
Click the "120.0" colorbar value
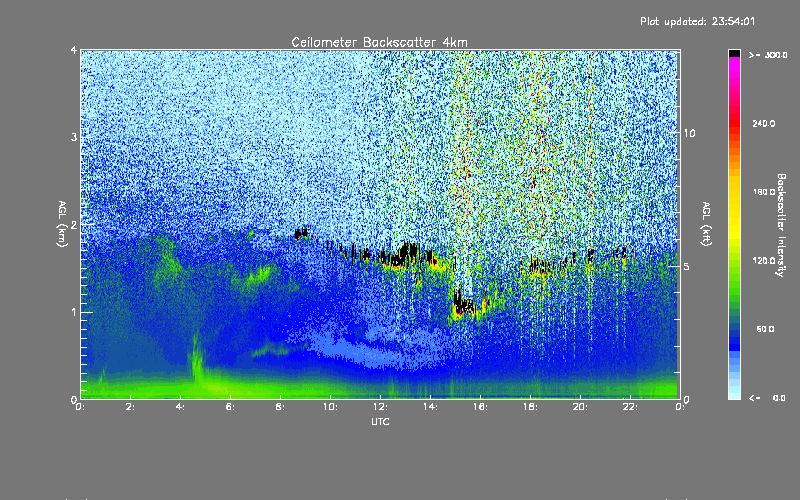764,260
